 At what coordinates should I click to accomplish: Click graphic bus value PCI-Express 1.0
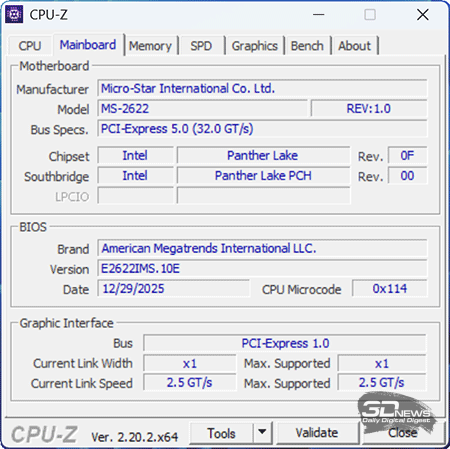(x=285, y=343)
